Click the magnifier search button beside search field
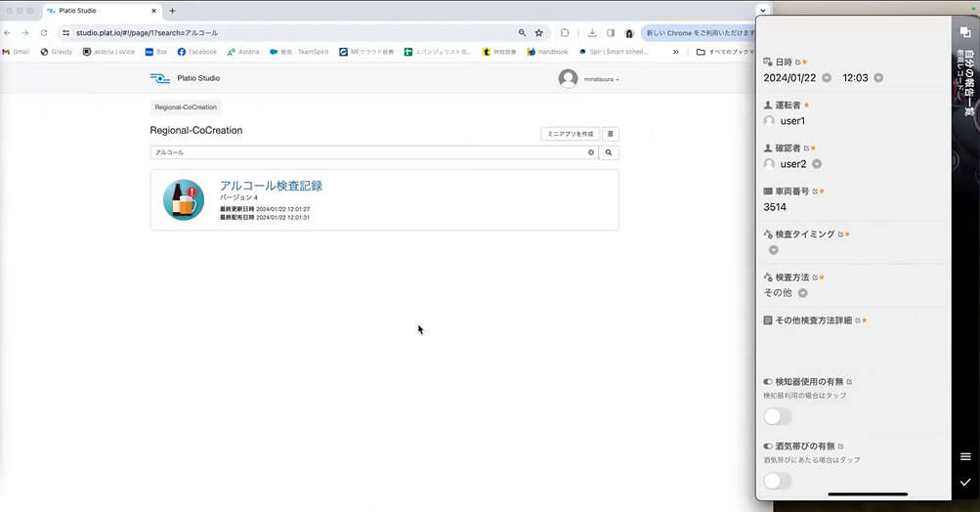 (609, 152)
